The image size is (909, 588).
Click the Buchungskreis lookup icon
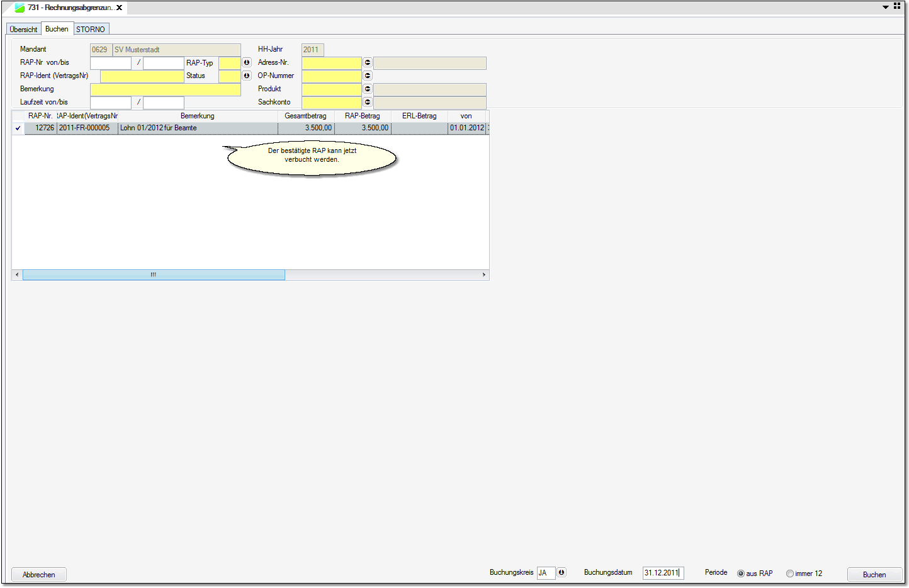(x=562, y=572)
